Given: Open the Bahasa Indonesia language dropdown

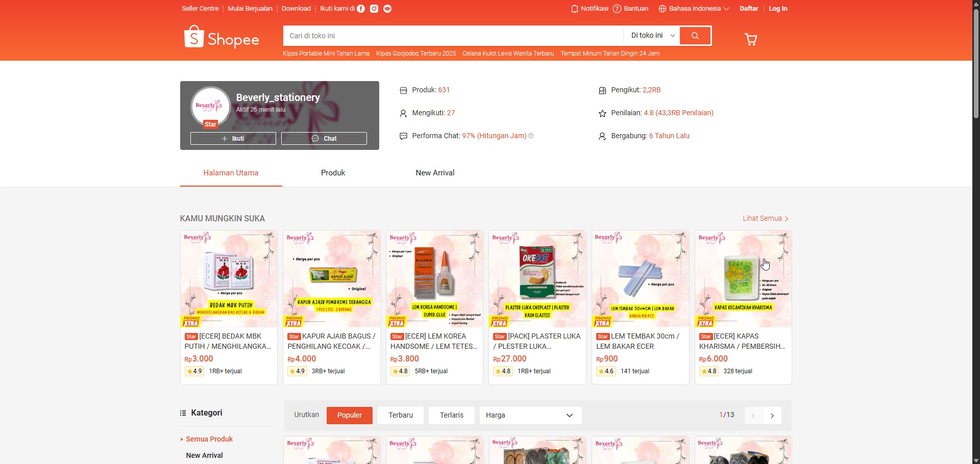Looking at the screenshot, I should click(x=694, y=9).
